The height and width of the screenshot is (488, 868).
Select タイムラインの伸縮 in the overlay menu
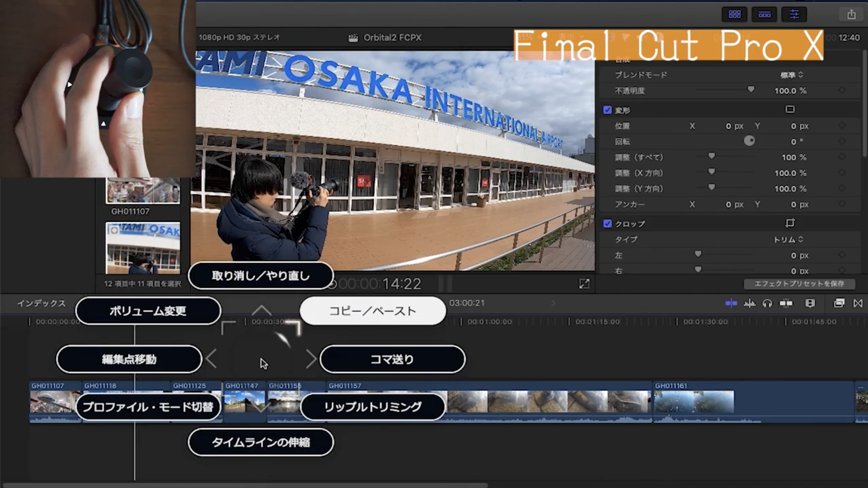261,442
